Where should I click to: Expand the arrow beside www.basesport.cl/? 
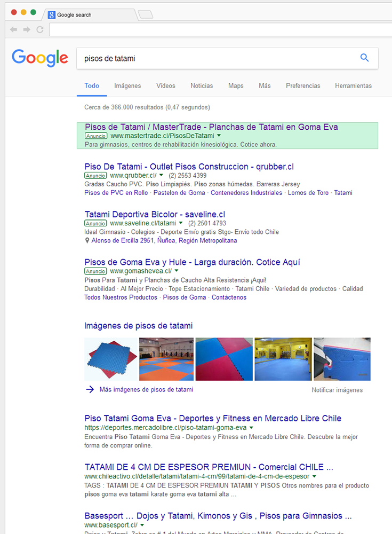coord(142,525)
